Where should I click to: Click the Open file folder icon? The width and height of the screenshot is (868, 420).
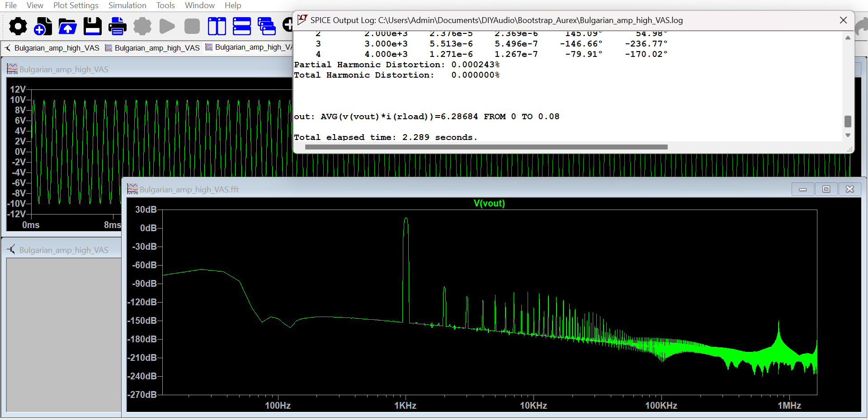(67, 26)
